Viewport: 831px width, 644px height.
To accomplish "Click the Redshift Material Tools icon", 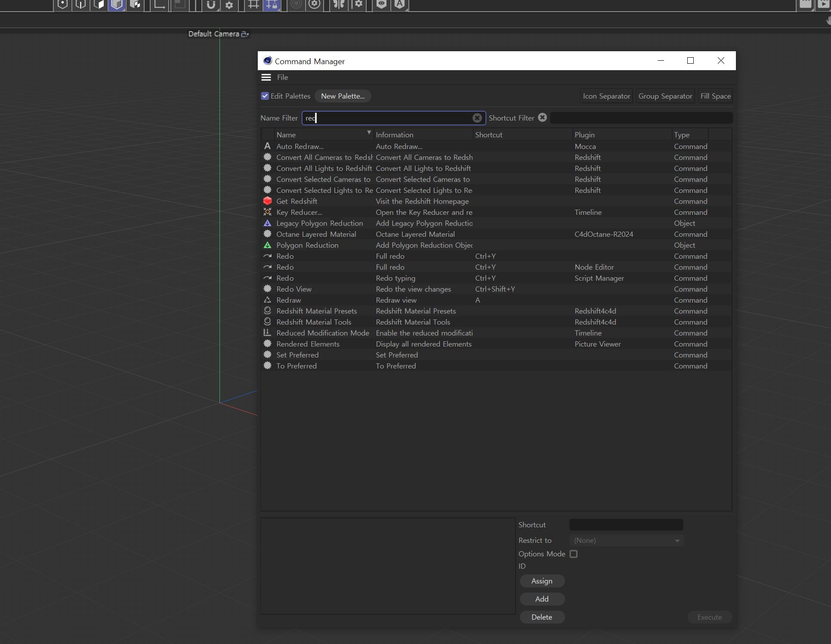I will point(267,322).
